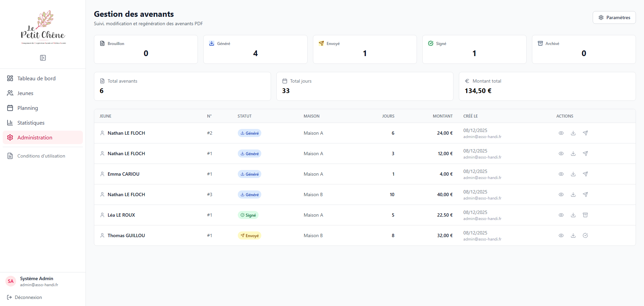The image size is (644, 306).
Task: Send the 12,00 € Nathan LE FLOCH avenant
Action: coord(585,154)
